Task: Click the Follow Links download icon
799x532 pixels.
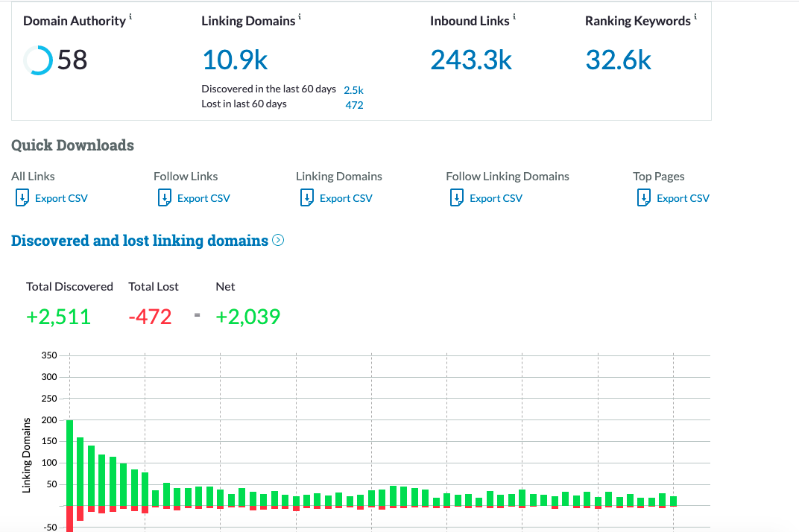Action: (165, 198)
